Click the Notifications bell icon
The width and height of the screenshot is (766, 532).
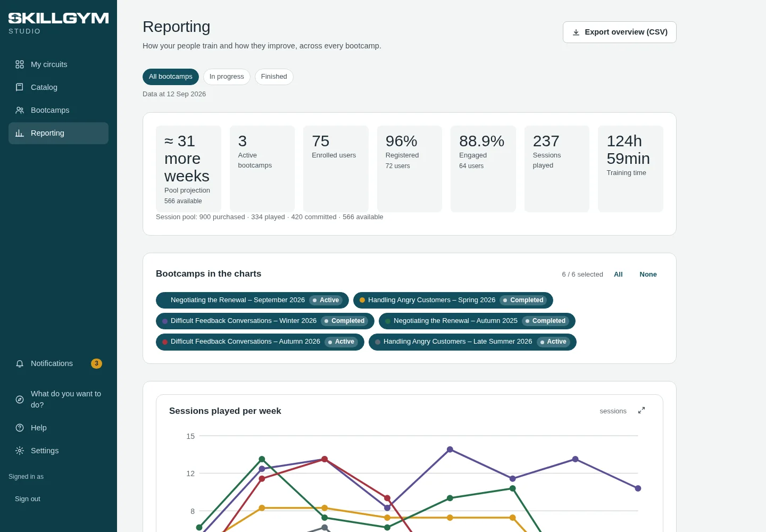20,363
